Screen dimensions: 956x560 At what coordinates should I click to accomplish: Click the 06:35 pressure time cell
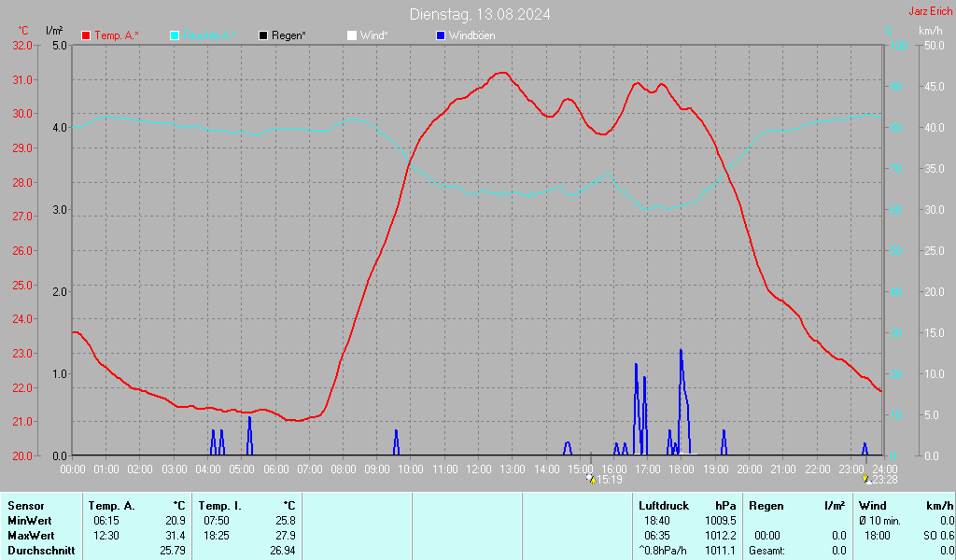(x=656, y=536)
